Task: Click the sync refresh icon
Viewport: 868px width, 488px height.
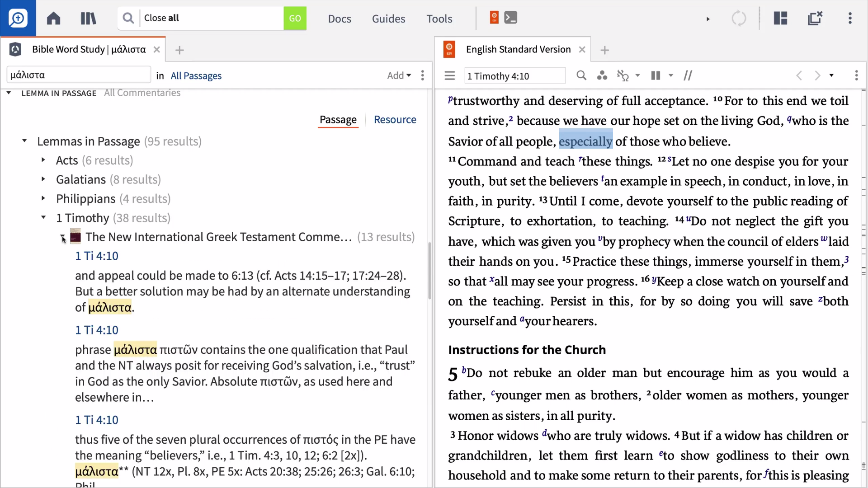Action: point(739,18)
